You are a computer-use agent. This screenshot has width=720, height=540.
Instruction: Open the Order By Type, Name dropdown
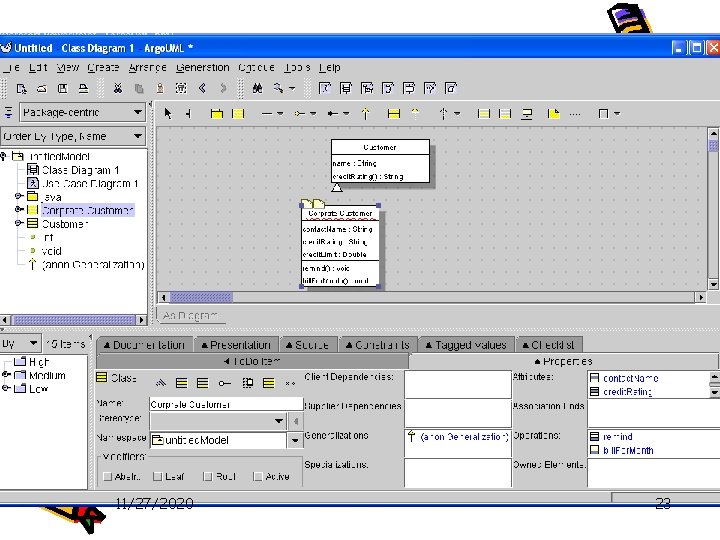73,136
